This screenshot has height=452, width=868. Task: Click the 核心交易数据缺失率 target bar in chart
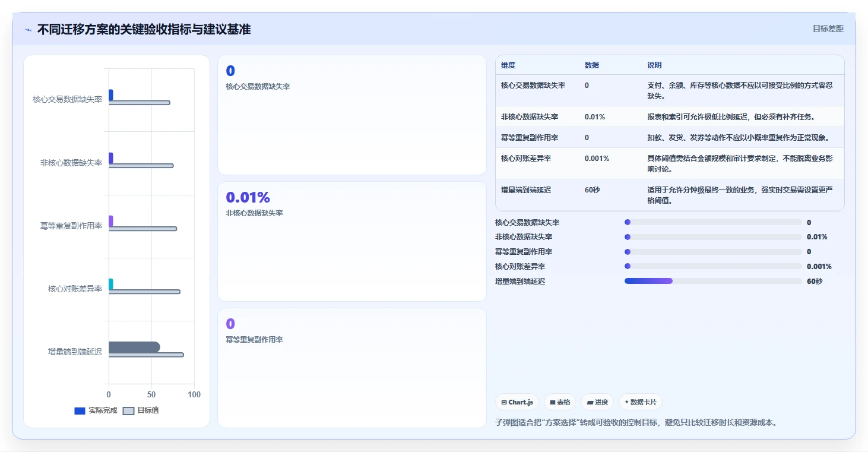pos(139,103)
